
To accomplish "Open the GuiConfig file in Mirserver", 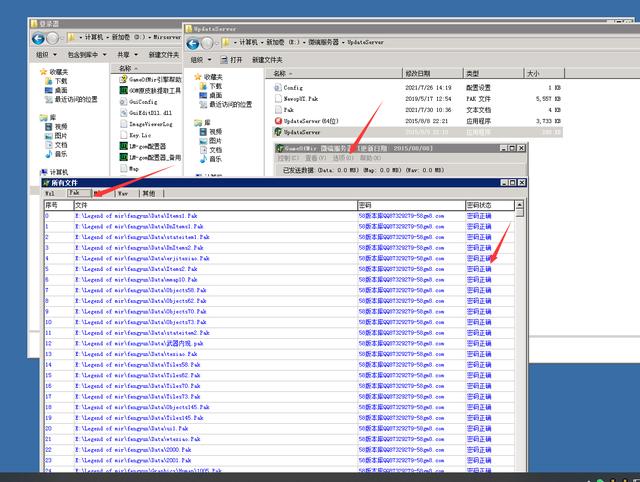I will coord(143,101).
